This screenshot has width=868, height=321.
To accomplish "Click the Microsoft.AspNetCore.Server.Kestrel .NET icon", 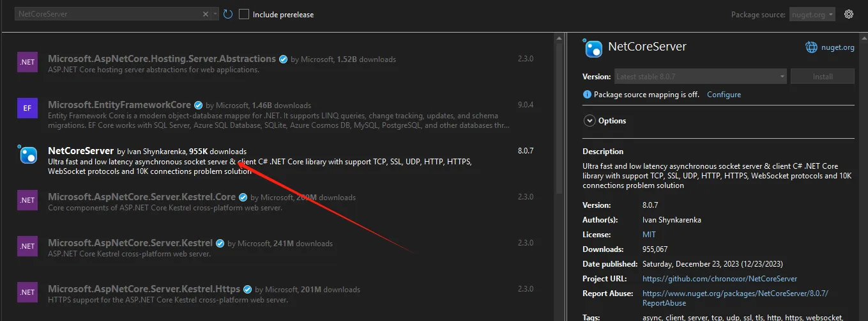I will coord(27,246).
